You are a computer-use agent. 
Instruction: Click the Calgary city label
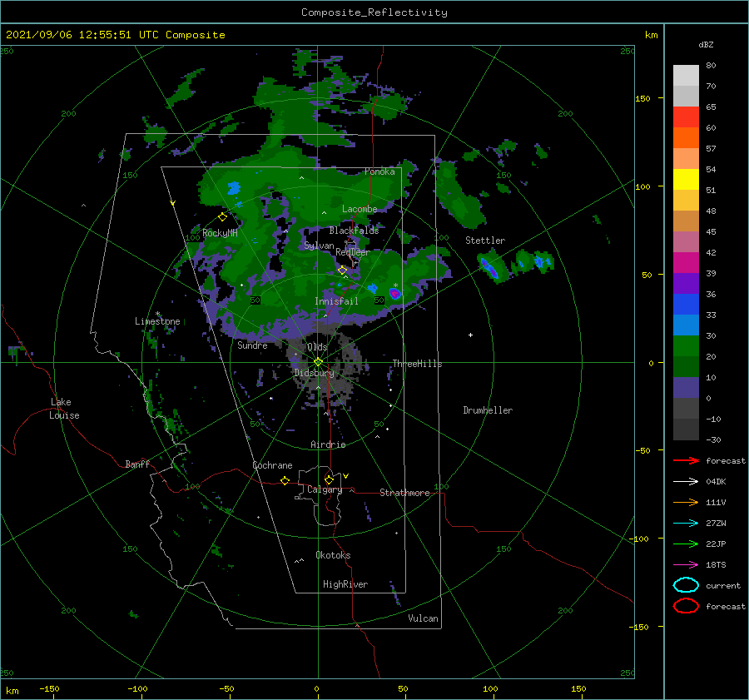[325, 489]
